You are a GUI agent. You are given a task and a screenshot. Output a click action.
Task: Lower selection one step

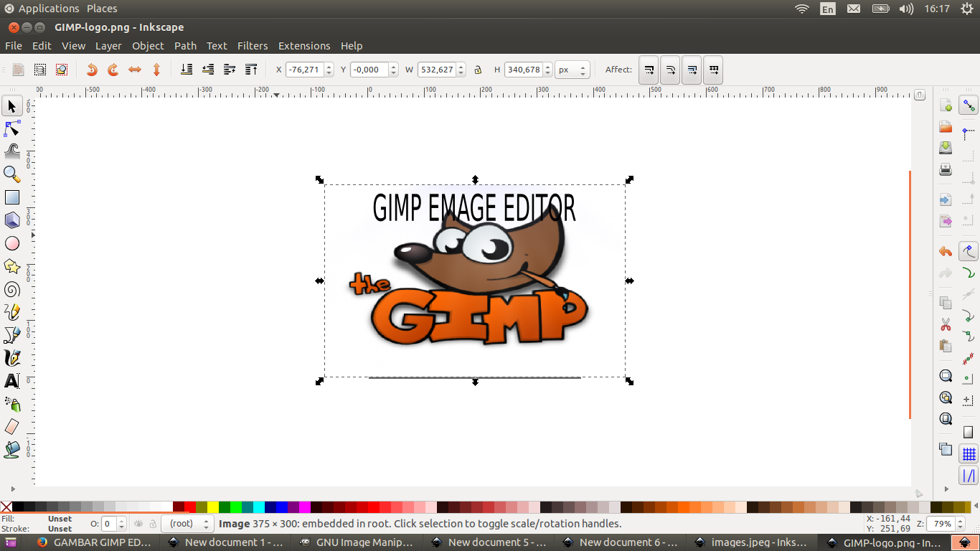pyautogui.click(x=208, y=70)
